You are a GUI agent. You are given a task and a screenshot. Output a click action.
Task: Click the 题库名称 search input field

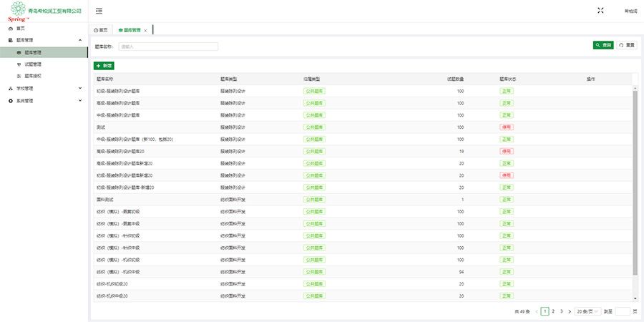(168, 47)
